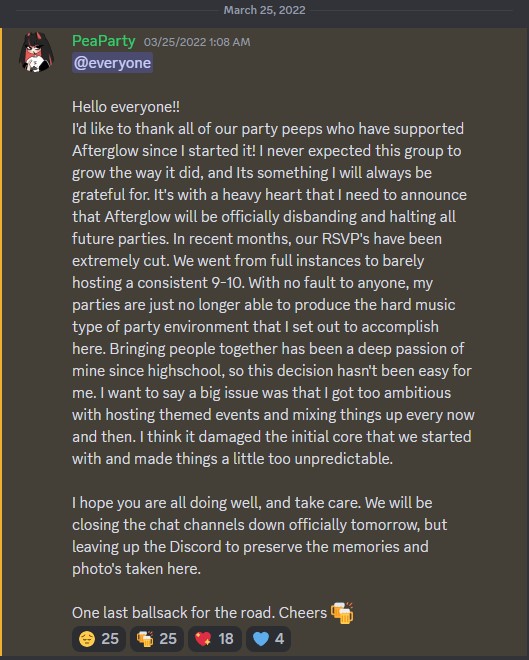Click the sparkling heart emoji icon

point(203,639)
